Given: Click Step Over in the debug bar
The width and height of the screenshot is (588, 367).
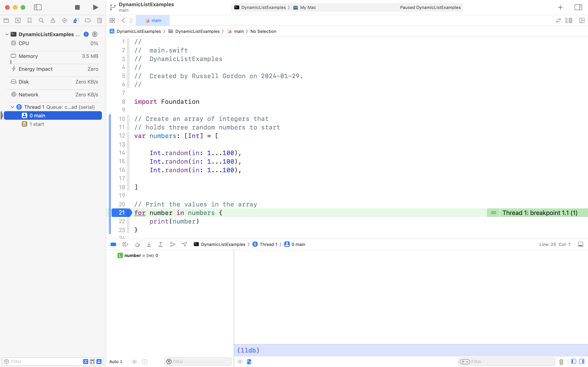Looking at the screenshot, I should 137,244.
